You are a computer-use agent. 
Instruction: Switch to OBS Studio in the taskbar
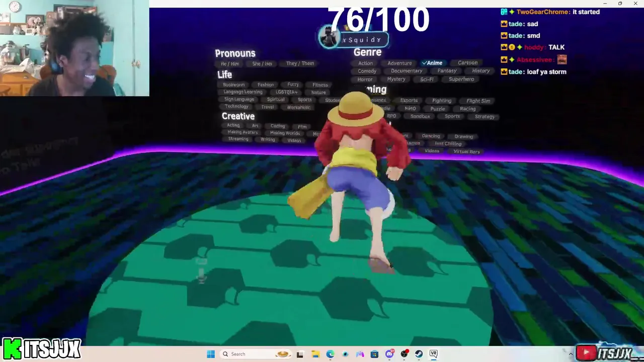click(x=404, y=354)
